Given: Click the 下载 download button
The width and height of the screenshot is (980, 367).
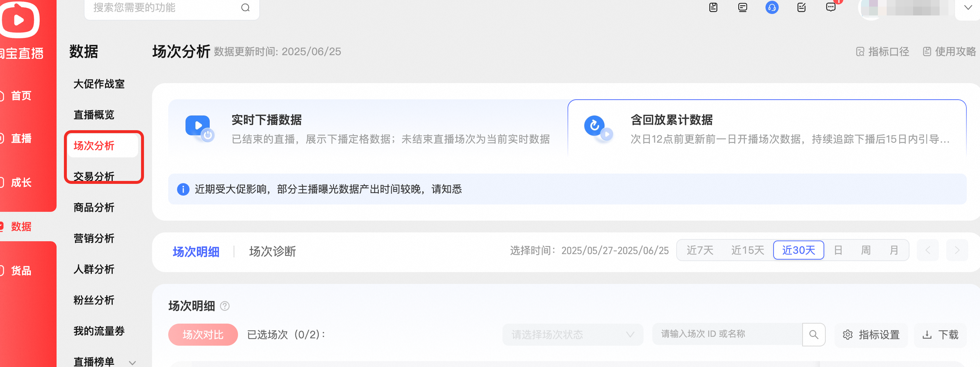Looking at the screenshot, I should pyautogui.click(x=940, y=335).
